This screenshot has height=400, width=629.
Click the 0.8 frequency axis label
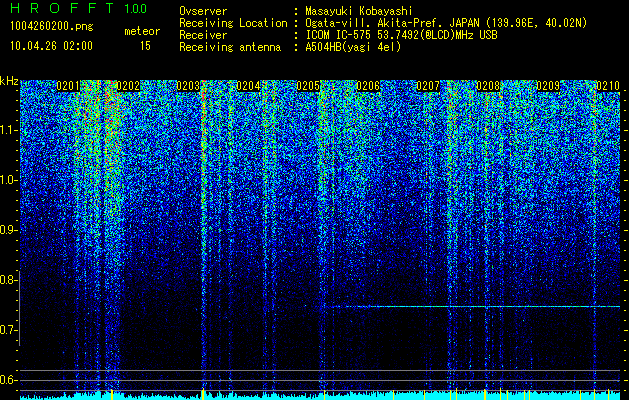8,280
